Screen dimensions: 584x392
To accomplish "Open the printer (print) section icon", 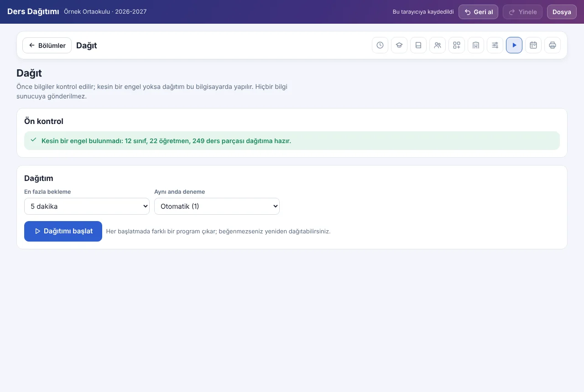I will [553, 45].
